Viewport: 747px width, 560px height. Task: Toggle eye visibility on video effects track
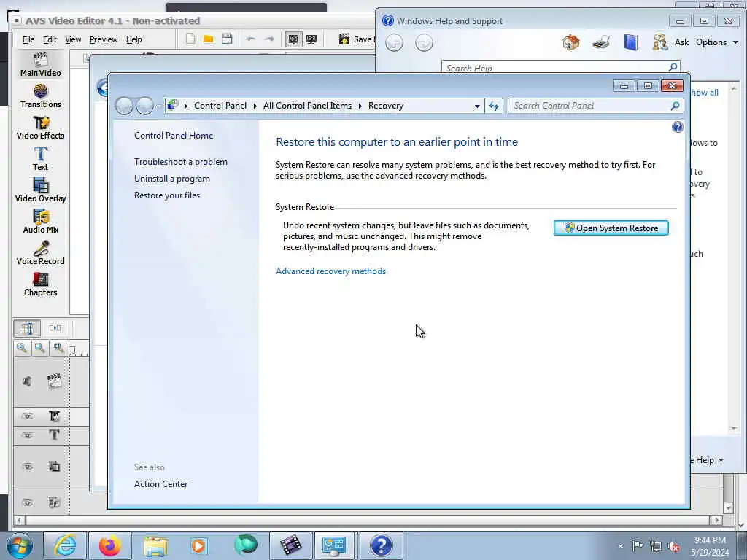click(28, 416)
